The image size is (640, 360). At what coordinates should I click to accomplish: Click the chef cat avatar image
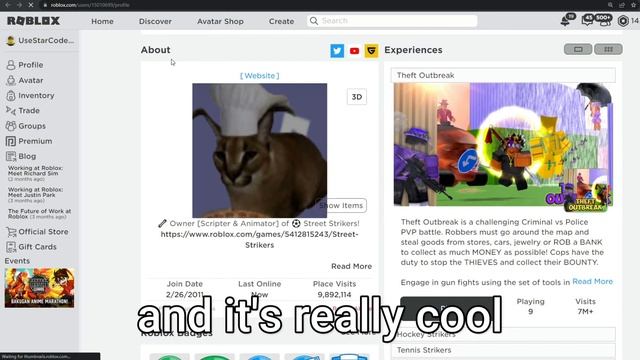(x=260, y=151)
